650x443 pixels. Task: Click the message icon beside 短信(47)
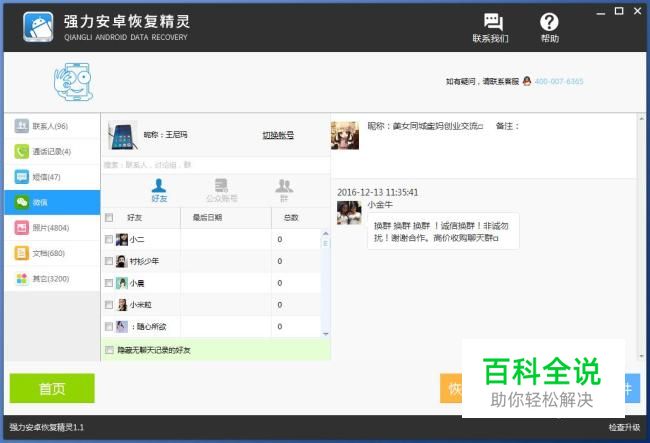point(22,177)
